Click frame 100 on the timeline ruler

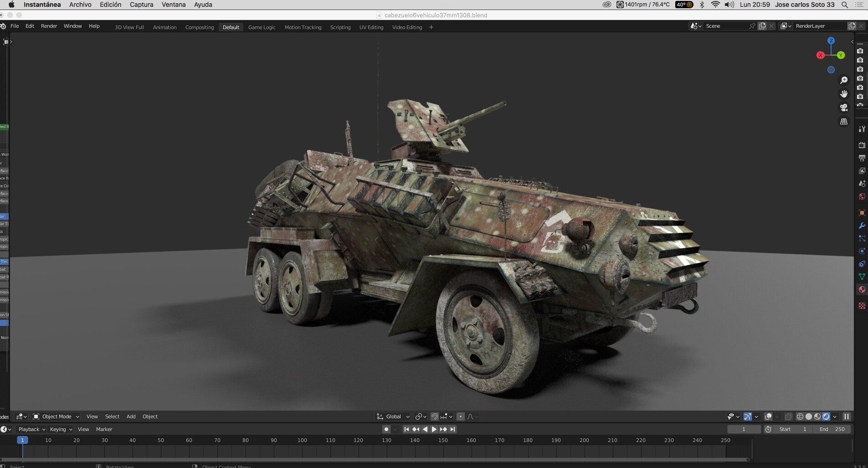pos(302,440)
